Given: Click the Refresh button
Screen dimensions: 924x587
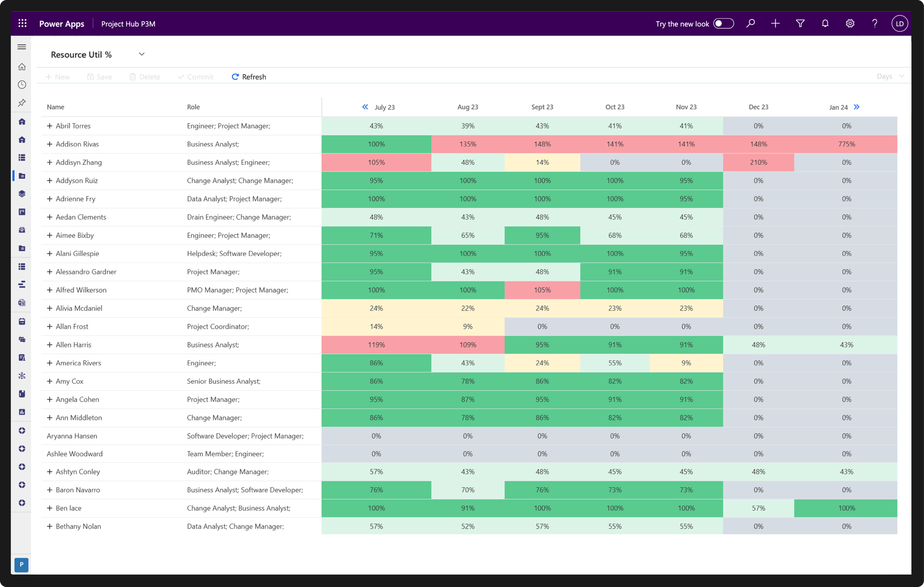Looking at the screenshot, I should click(x=249, y=77).
